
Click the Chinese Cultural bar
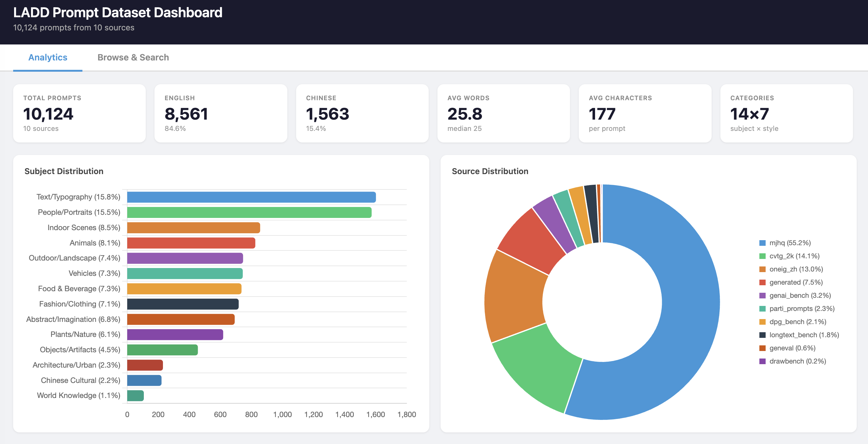pos(144,380)
